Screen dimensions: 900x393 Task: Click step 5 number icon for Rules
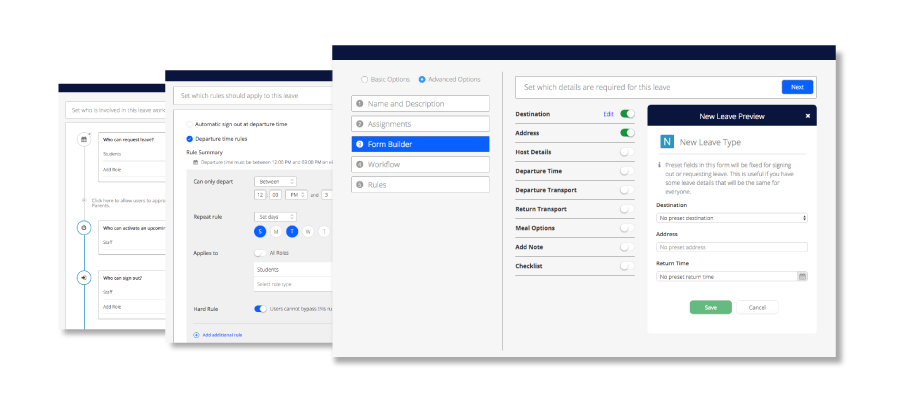coord(359,185)
